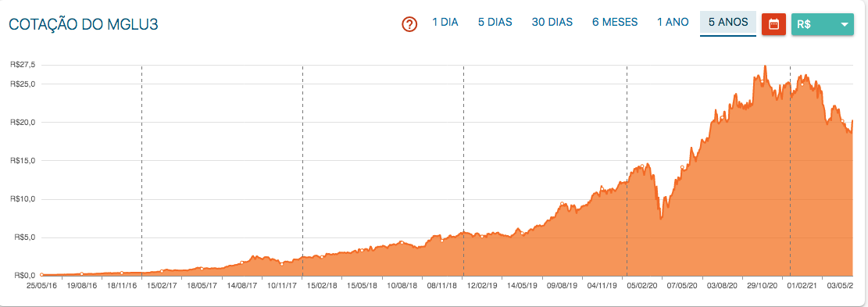
Task: Click the 07/05/20 date label
Action: coord(682,287)
